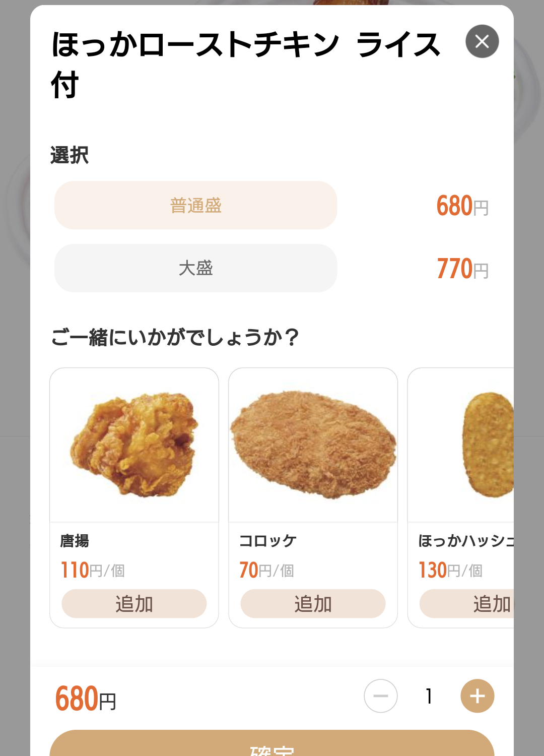Viewport: 544px width, 756px height.
Task: Add コロッケ to the order
Action: tap(313, 604)
